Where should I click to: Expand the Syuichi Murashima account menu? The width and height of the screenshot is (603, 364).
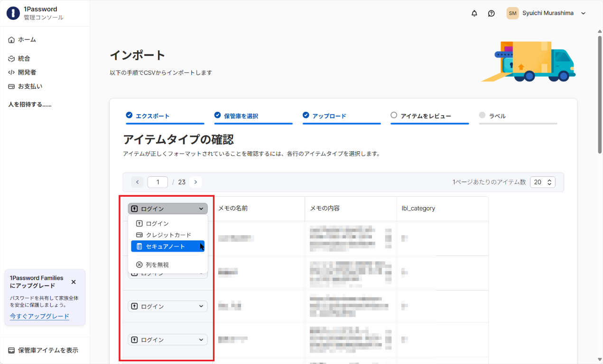pyautogui.click(x=583, y=13)
